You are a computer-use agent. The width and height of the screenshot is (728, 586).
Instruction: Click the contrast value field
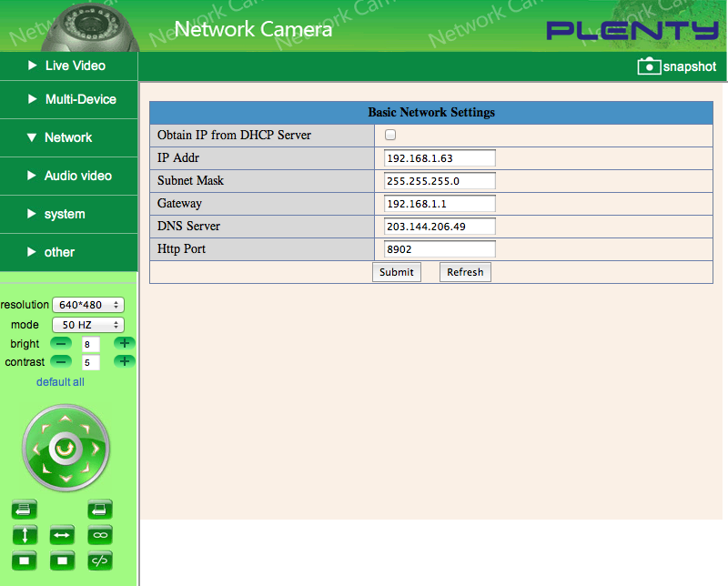91,362
